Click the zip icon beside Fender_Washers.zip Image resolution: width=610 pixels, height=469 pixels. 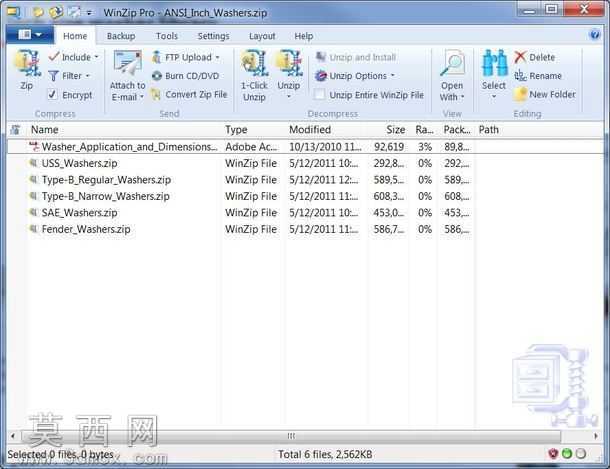(x=34, y=229)
